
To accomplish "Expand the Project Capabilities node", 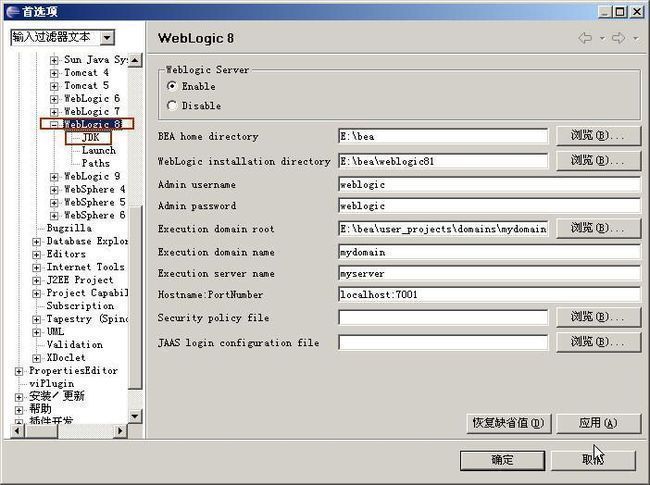I will [36, 293].
